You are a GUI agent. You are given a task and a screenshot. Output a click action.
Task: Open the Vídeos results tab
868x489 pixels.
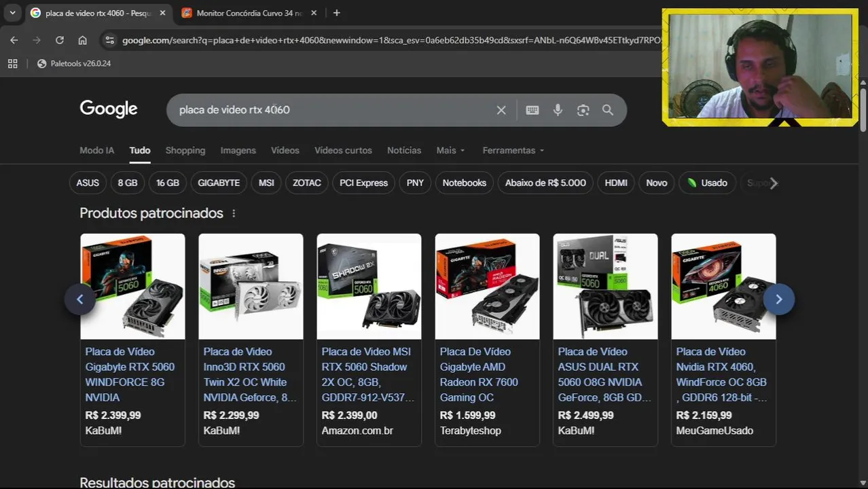285,150
